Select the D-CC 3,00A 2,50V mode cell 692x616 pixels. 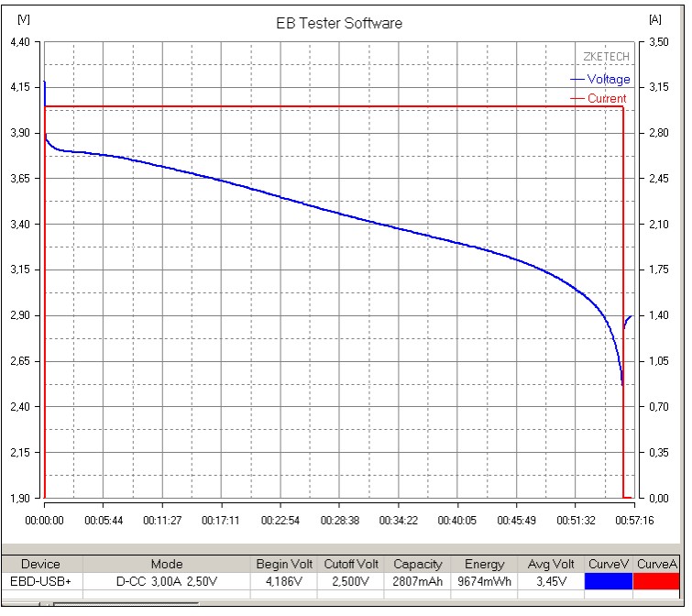click(x=167, y=581)
